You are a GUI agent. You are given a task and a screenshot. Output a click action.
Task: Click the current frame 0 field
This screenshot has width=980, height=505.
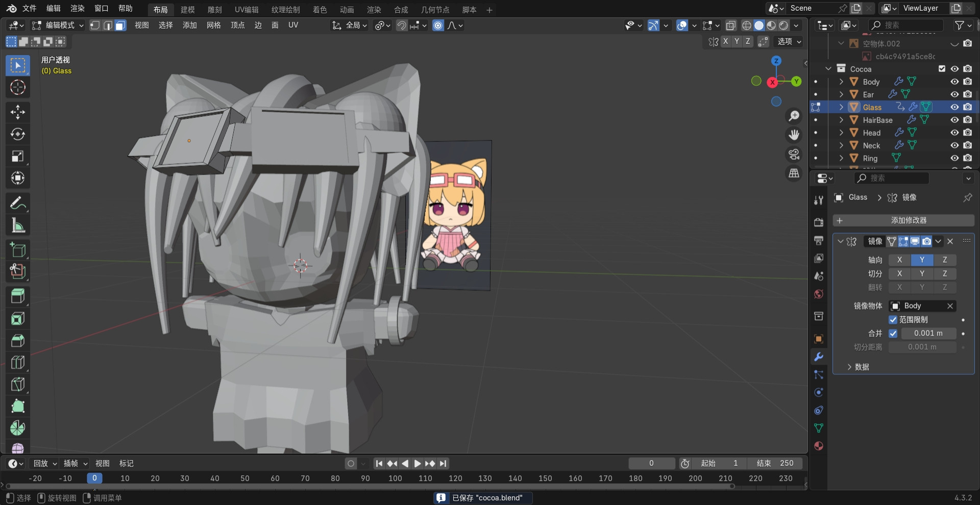(x=651, y=464)
